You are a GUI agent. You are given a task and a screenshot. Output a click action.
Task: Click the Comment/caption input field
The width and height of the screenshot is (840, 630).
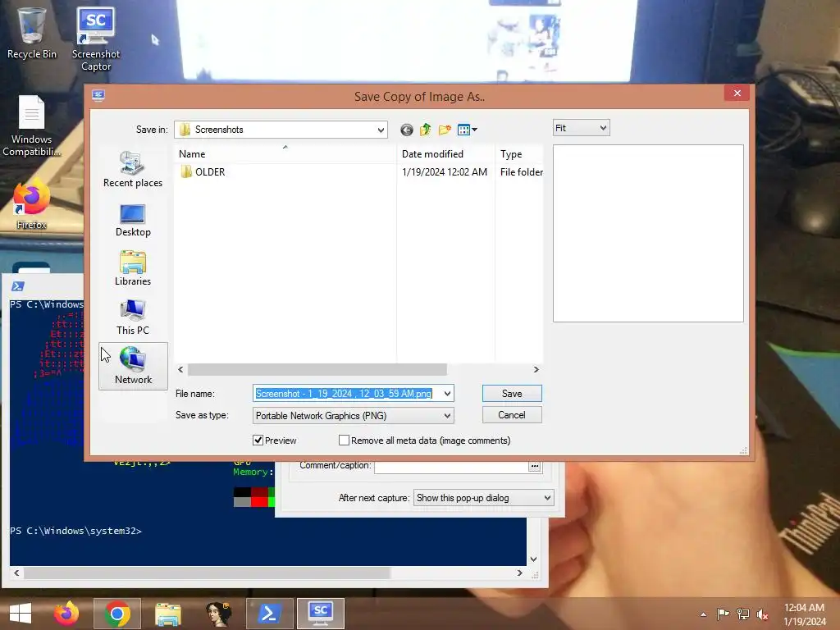(452, 466)
